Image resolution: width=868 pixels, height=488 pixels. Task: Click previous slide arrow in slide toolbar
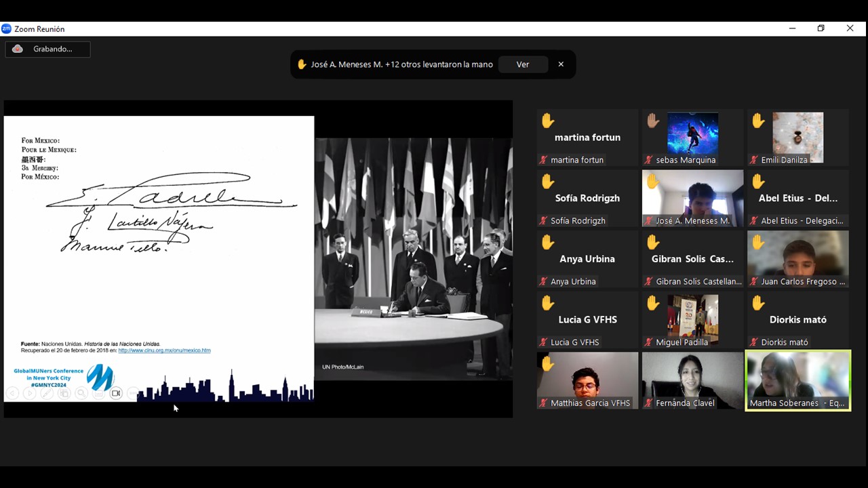[x=12, y=393]
